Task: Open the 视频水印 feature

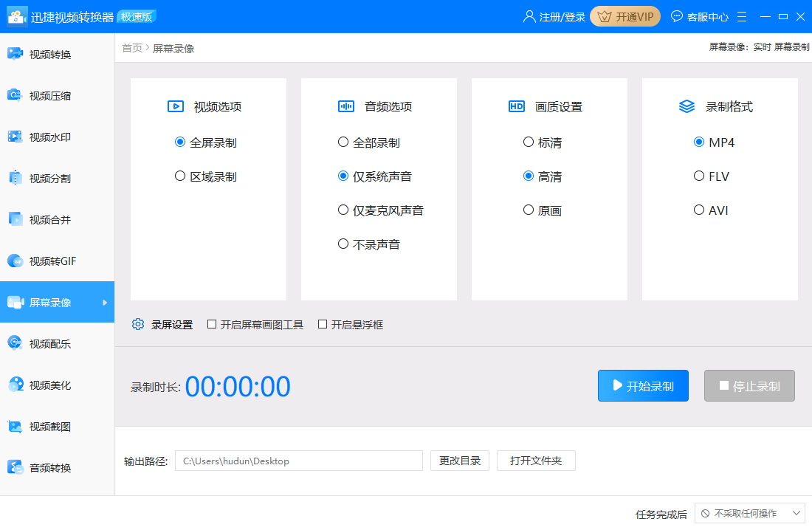Action: coord(46,136)
